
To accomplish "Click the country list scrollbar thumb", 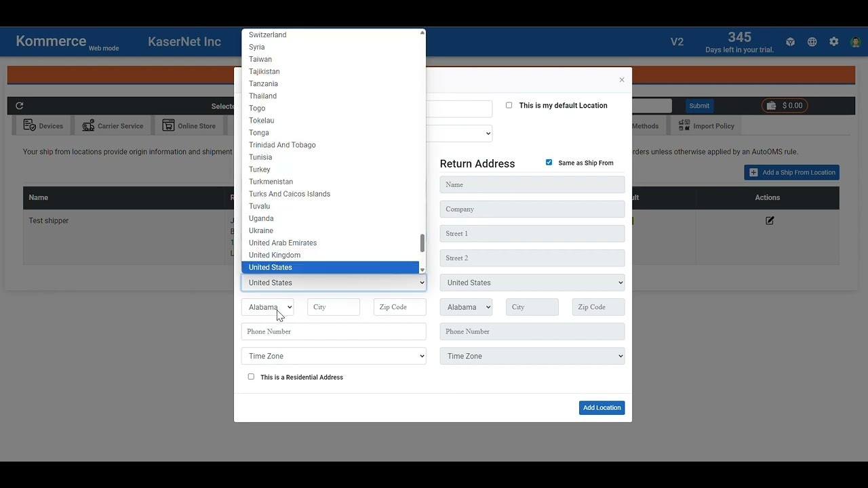I will (422, 243).
